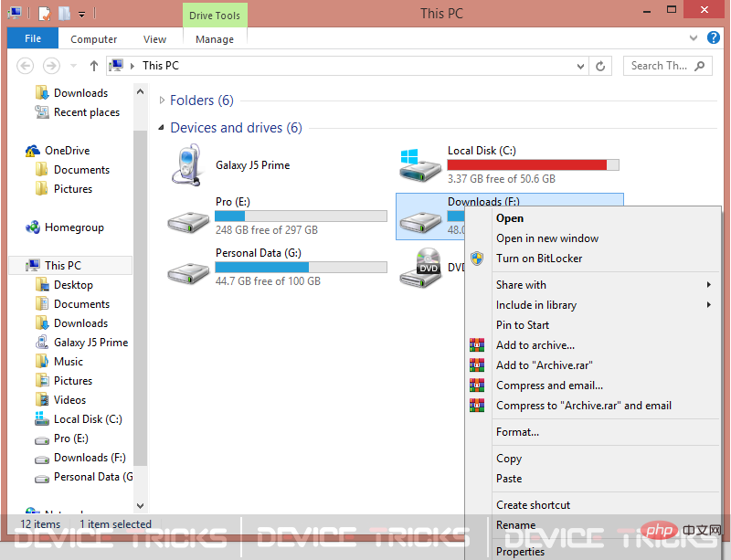Image resolution: width=731 pixels, height=560 pixels.
Task: Open the Galaxy J5 Prime device icon
Action: click(187, 165)
